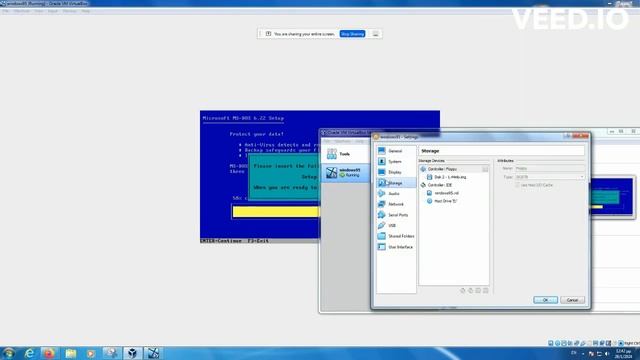Click the hide button on the sharing bar
The height and width of the screenshot is (360, 640).
(x=376, y=34)
